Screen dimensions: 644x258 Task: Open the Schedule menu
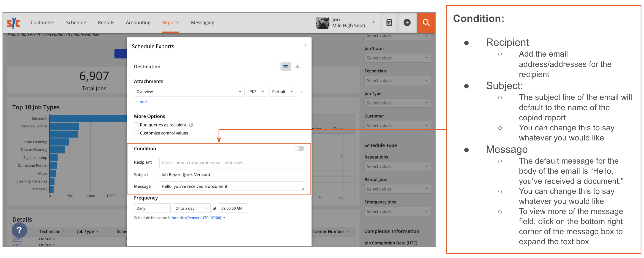point(76,23)
